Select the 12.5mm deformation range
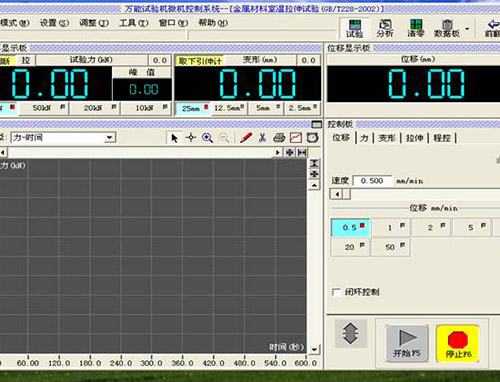Image resolution: width=500 pixels, height=382 pixels. (x=229, y=108)
